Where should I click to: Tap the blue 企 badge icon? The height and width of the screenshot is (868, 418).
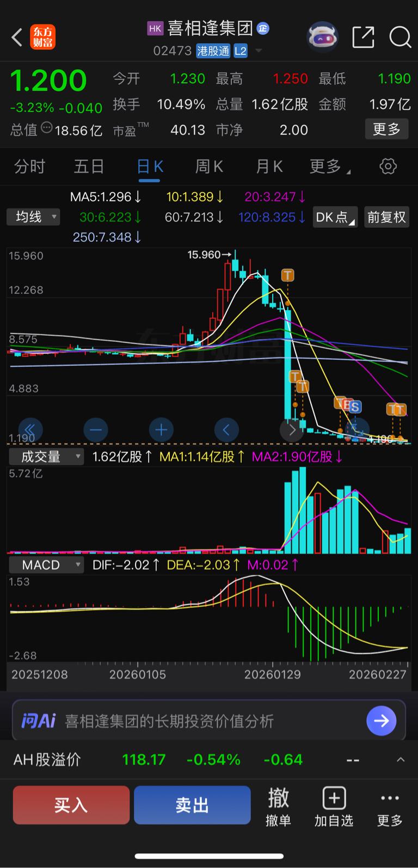263,28
